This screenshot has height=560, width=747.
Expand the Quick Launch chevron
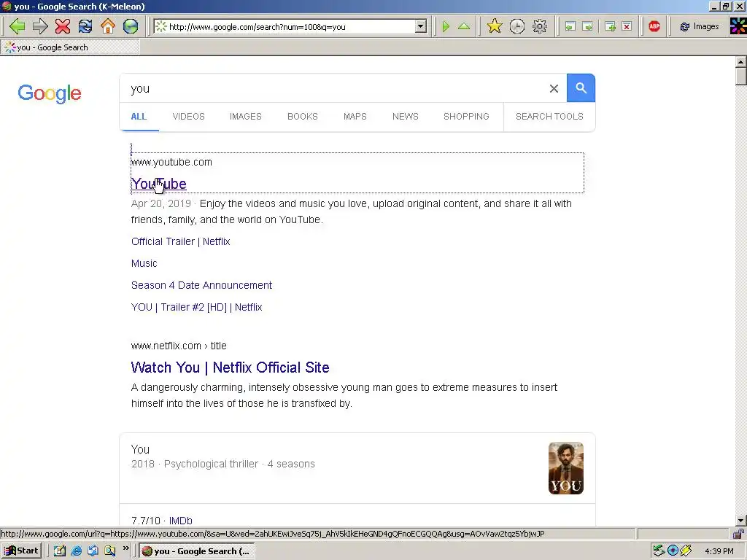(125, 548)
